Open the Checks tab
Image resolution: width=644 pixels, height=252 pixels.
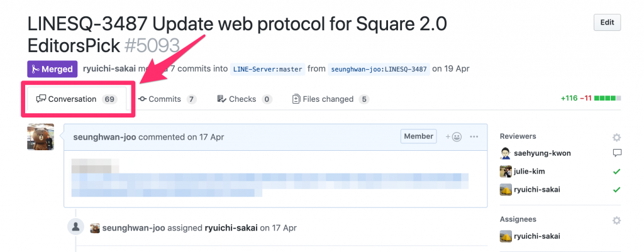coord(245,99)
